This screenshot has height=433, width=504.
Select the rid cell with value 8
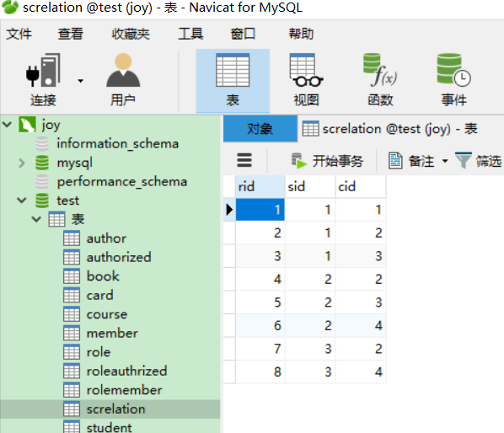point(260,372)
